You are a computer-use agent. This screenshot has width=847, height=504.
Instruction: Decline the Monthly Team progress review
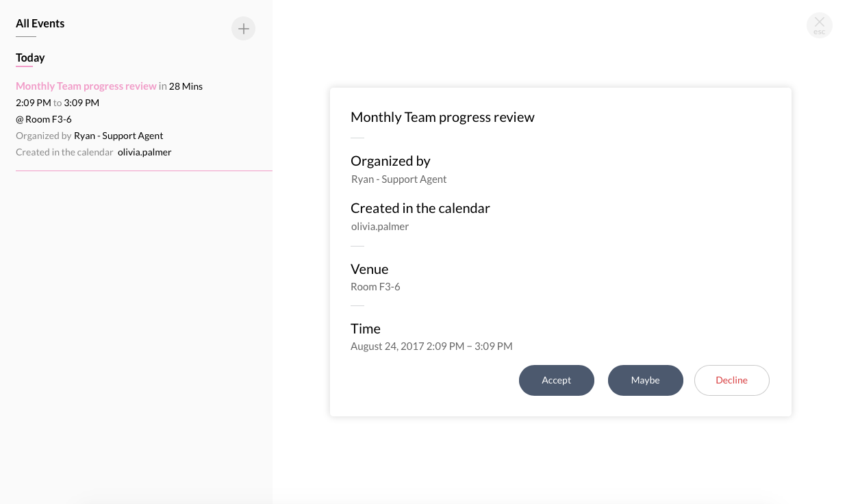731,380
